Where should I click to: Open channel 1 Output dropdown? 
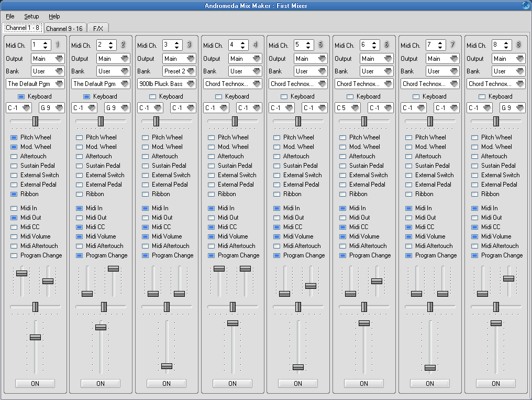[x=48, y=58]
